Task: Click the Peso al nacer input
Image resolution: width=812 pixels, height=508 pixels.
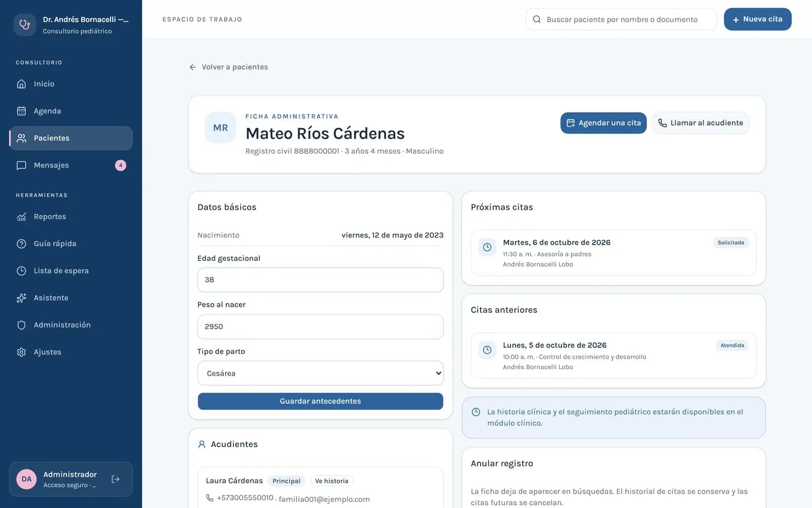Action: pyautogui.click(x=320, y=327)
